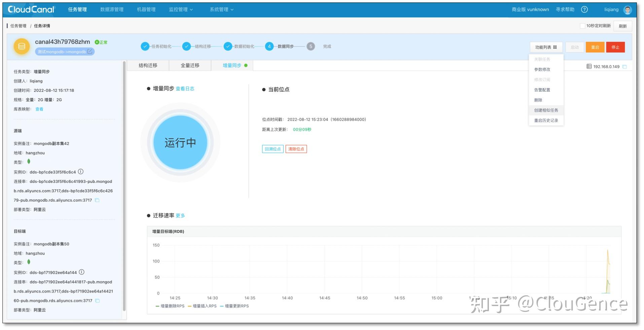The height and width of the screenshot is (330, 644).
Task: Toggle the 增量插入RPS legend item
Action: [x=202, y=306]
